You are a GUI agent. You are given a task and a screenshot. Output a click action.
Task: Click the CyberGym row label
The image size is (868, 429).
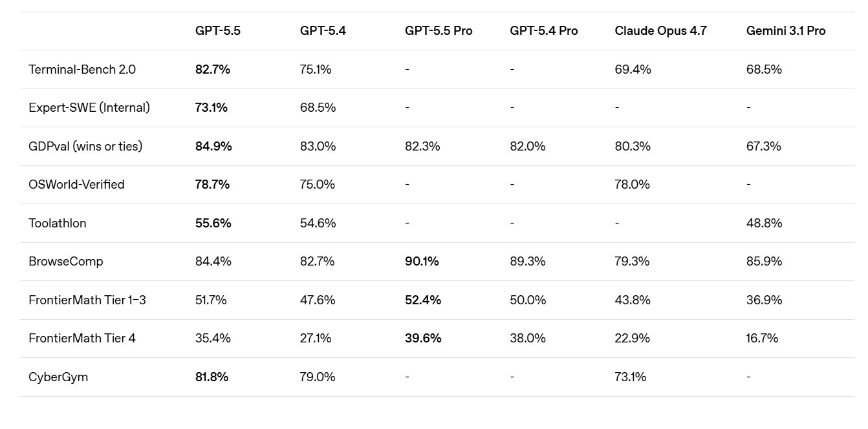(x=58, y=377)
